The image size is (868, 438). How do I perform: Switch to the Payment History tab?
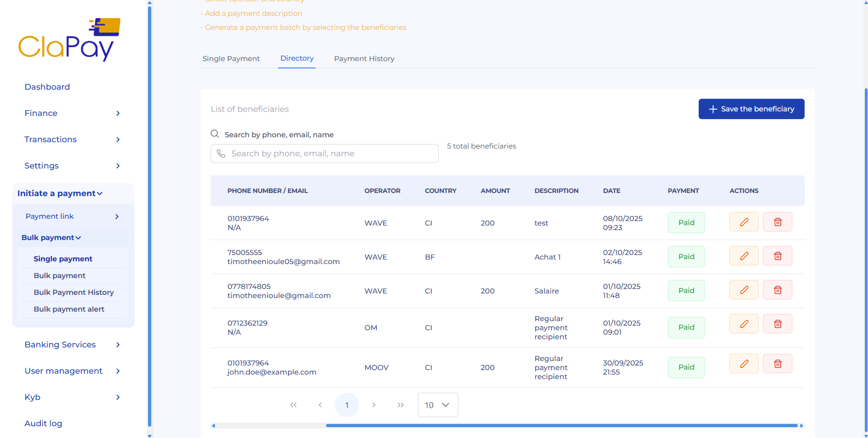pos(364,59)
